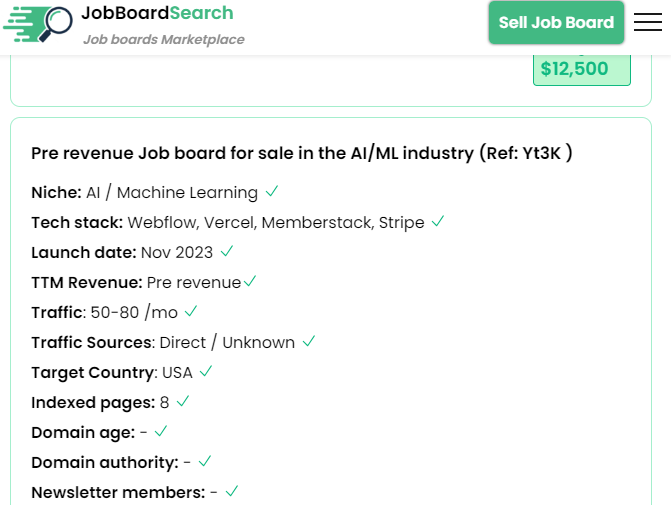
Task: Open the AI/ML job board listing title
Action: (301, 153)
